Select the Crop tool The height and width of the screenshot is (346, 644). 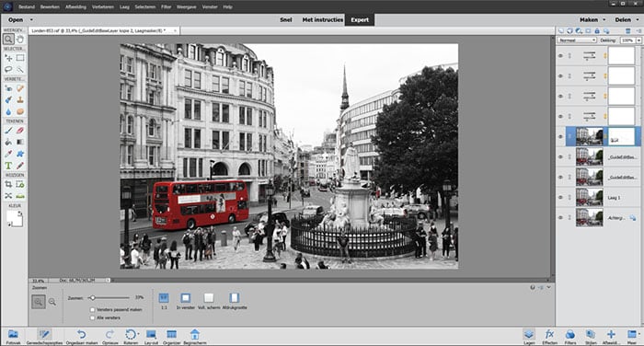coord(8,185)
